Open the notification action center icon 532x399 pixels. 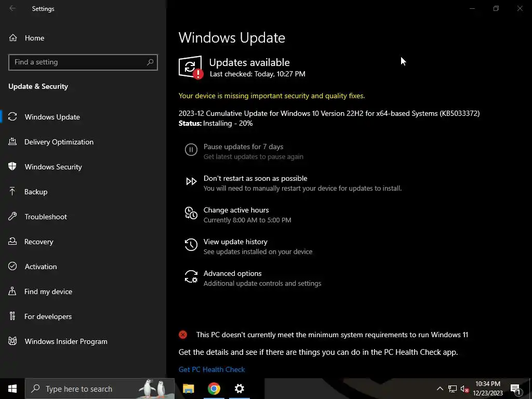(x=516, y=389)
